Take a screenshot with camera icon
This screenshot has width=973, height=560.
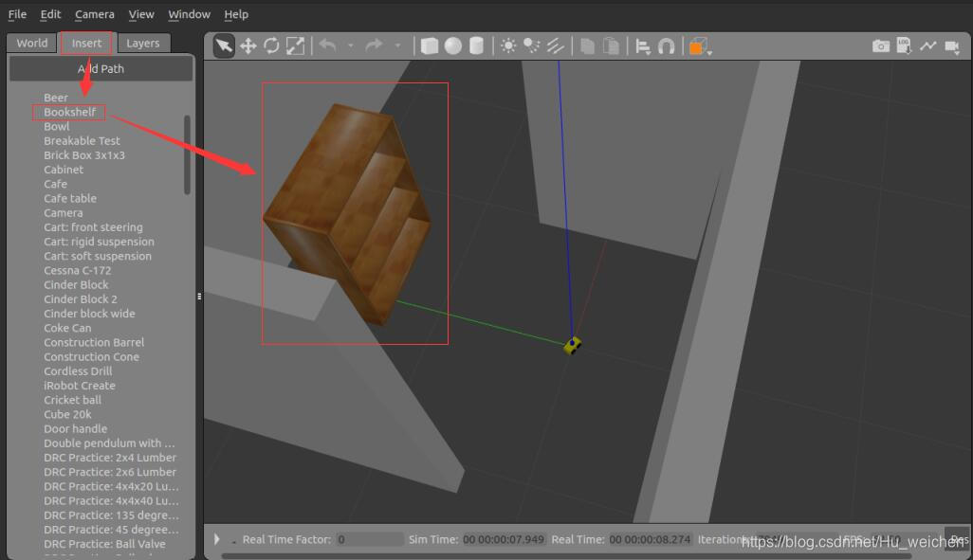pyautogui.click(x=881, y=45)
